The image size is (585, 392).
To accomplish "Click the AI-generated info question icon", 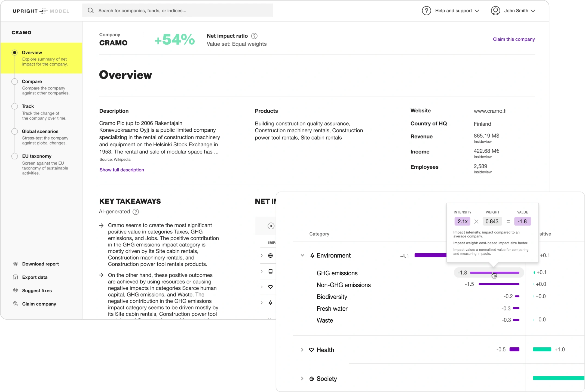I will coord(136,212).
